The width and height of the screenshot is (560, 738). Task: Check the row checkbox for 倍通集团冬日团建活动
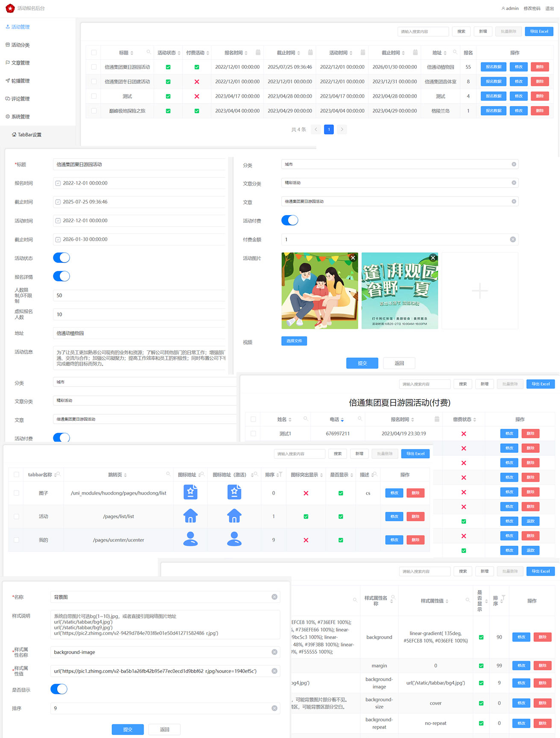94,81
